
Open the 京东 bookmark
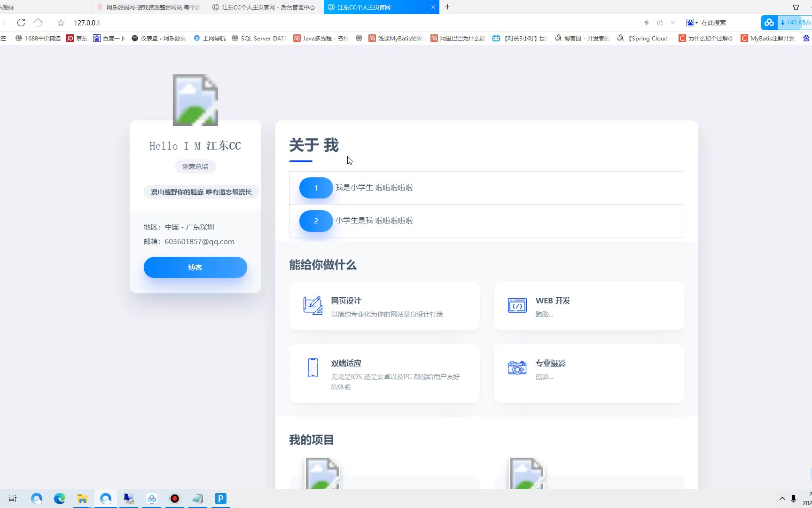(77, 38)
